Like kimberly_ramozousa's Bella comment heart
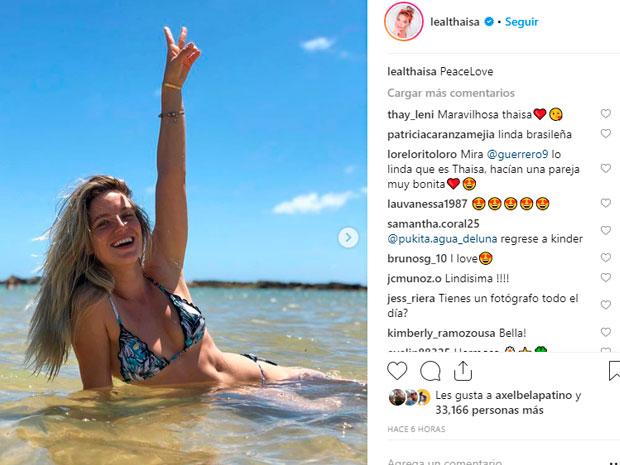The height and width of the screenshot is (465, 620). [x=605, y=332]
